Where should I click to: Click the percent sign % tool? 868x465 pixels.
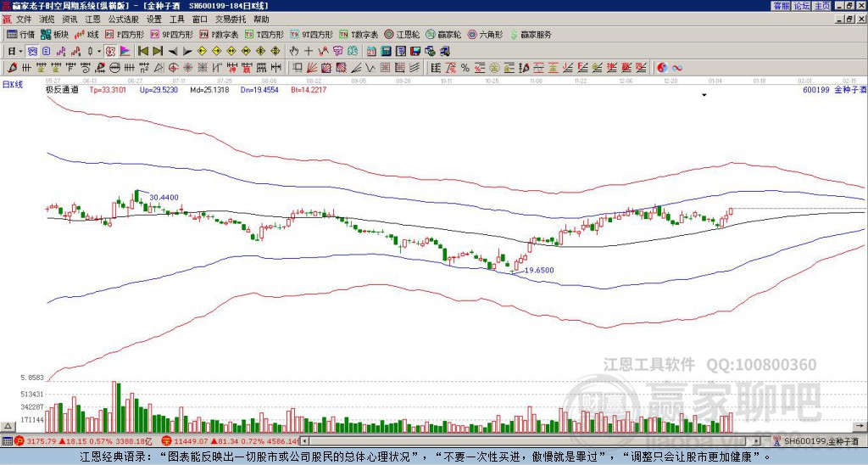[x=465, y=68]
